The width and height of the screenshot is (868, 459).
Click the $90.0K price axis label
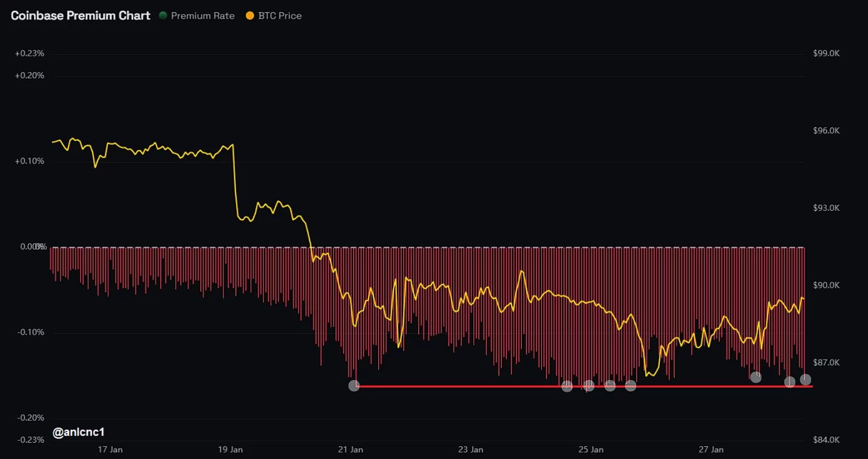pyautogui.click(x=826, y=285)
